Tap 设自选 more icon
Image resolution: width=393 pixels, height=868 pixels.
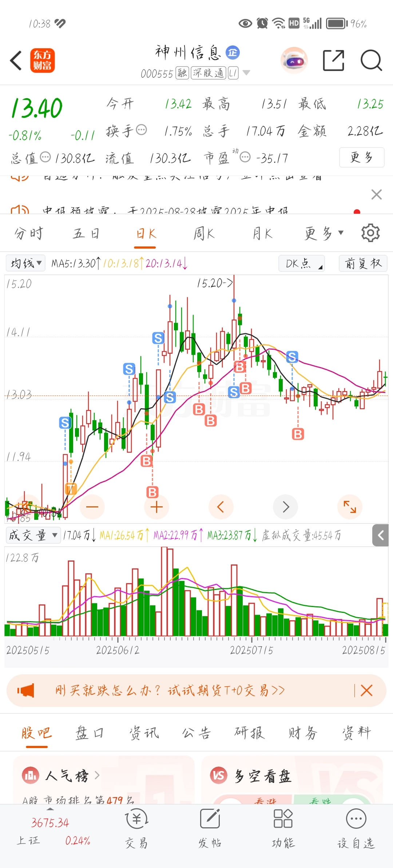coord(356,829)
